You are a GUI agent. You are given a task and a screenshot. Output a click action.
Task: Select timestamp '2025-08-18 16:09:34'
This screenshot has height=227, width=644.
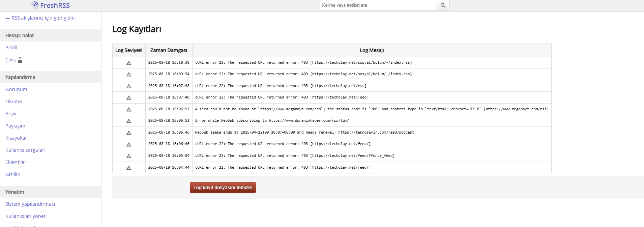[x=169, y=74]
